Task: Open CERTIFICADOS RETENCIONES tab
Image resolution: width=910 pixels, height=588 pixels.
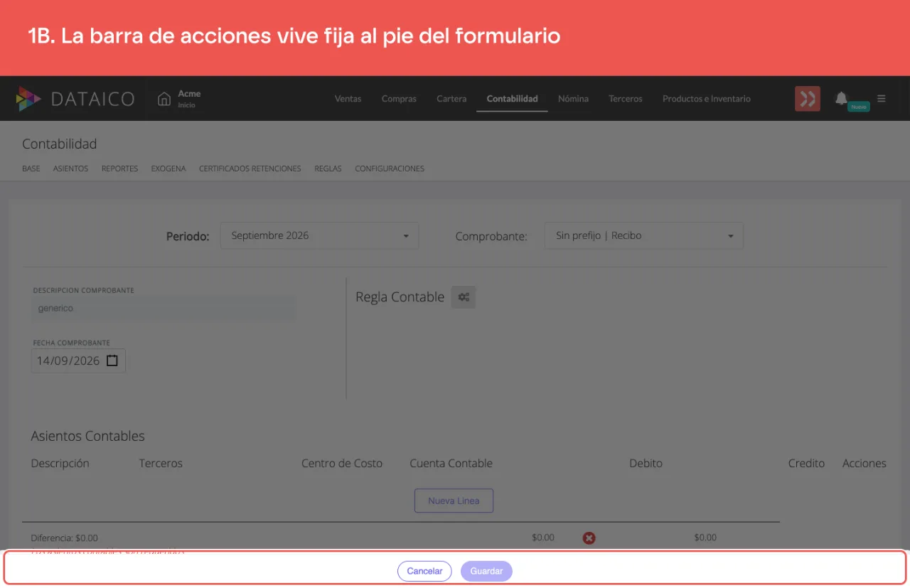Action: click(x=250, y=169)
